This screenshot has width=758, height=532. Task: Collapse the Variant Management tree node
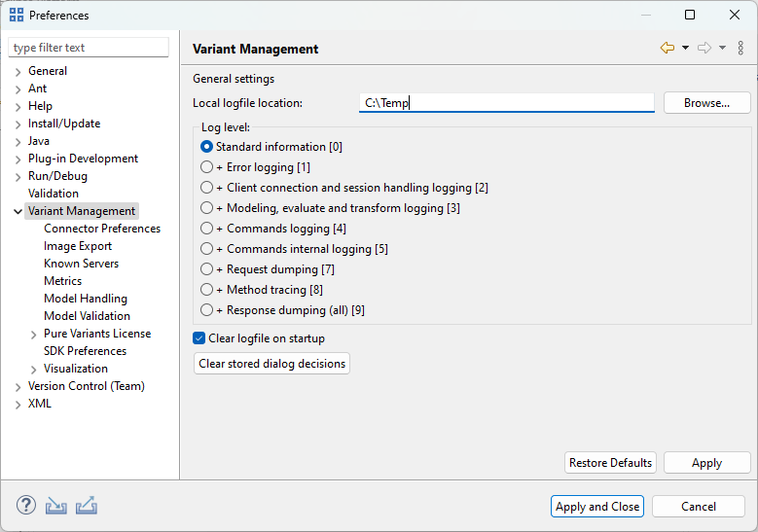click(x=18, y=211)
